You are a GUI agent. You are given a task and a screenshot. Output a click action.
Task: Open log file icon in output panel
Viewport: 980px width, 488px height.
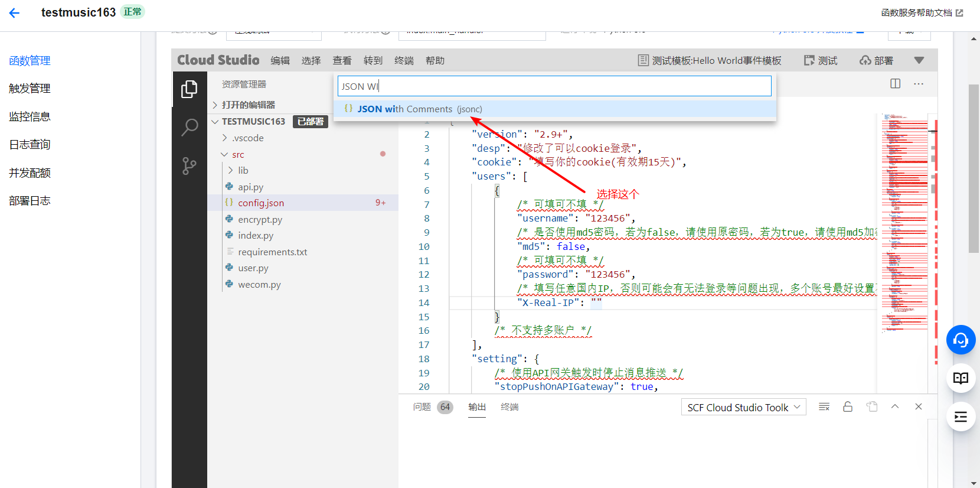click(872, 406)
